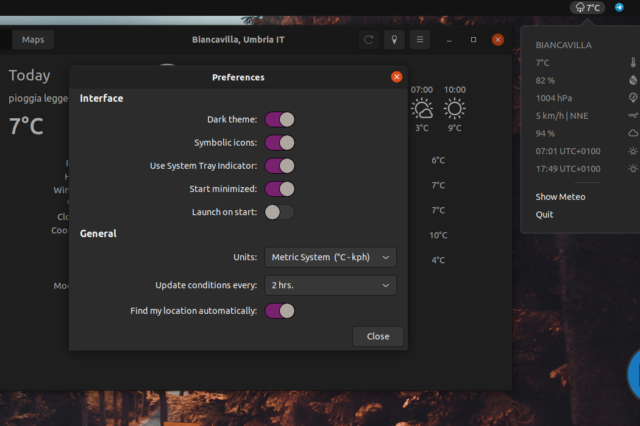Click the sunset icon beside 17:49
The image size is (640, 426).
pyautogui.click(x=633, y=169)
